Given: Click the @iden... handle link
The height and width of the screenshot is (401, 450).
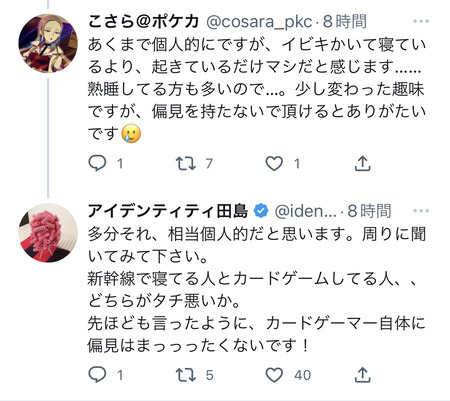Looking at the screenshot, I should (305, 211).
